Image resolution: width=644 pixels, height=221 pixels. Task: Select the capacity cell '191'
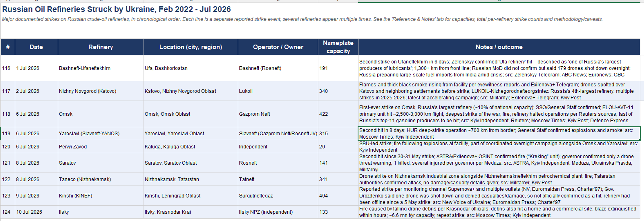[338, 68]
